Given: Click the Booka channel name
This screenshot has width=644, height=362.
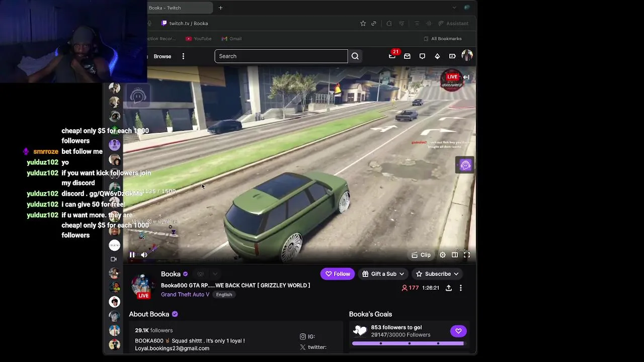Looking at the screenshot, I should (x=171, y=274).
